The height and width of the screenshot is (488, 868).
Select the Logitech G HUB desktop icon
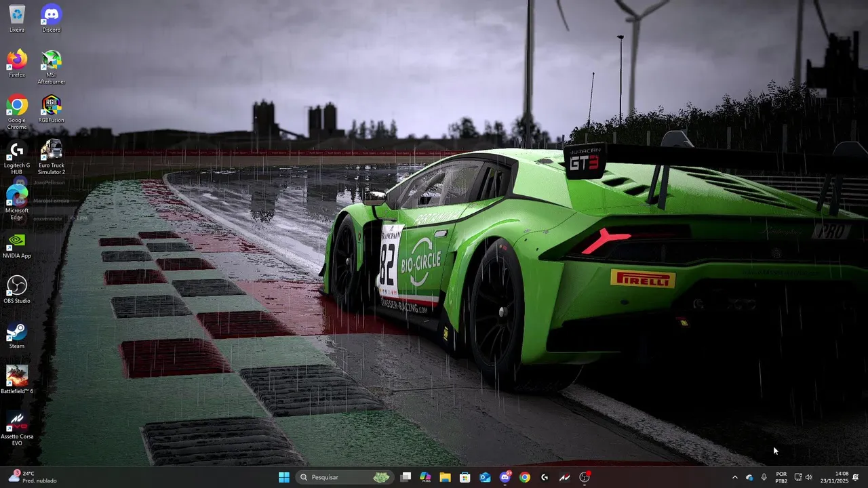[x=17, y=157]
